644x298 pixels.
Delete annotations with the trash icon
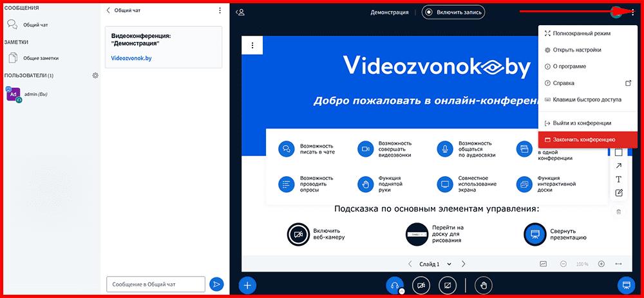[618, 212]
